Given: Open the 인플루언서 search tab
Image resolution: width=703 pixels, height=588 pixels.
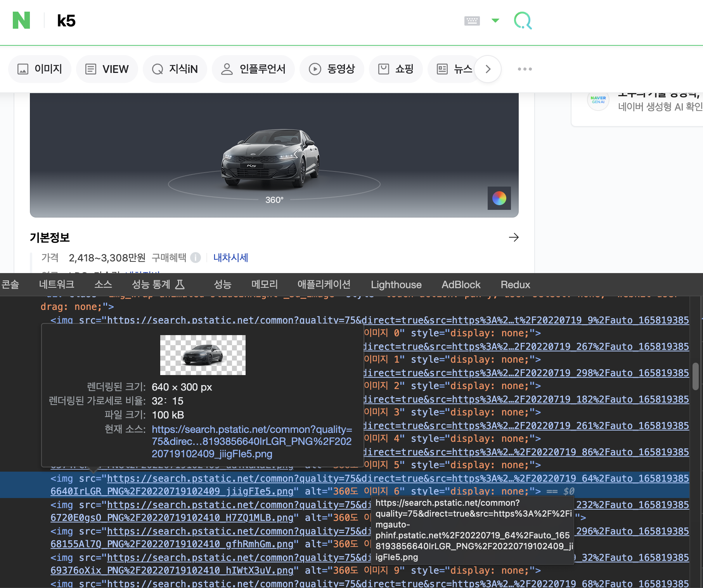Looking at the screenshot, I should tap(253, 69).
